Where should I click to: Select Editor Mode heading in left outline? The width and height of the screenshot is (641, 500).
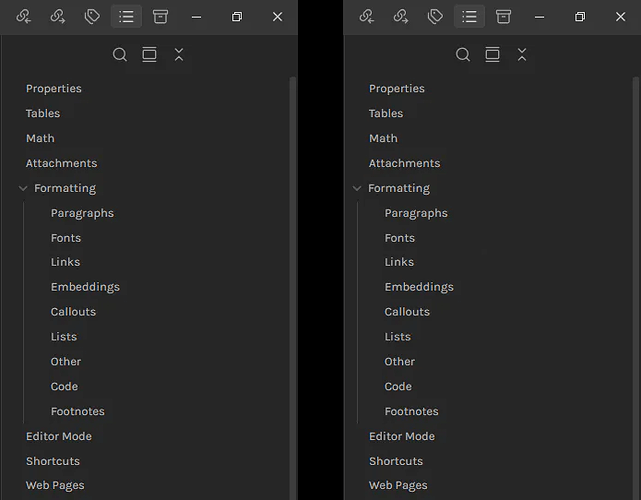58,436
